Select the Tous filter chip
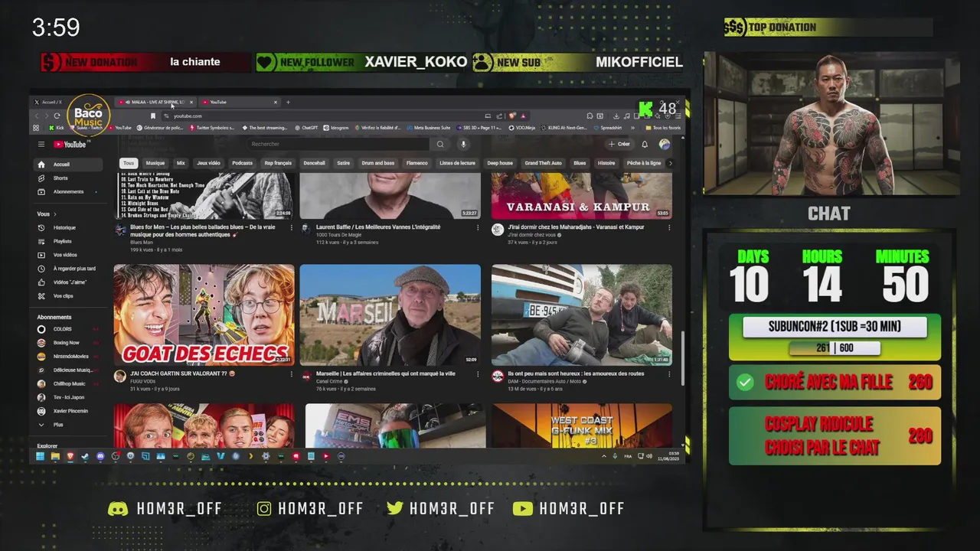The image size is (980, 551). coord(129,163)
